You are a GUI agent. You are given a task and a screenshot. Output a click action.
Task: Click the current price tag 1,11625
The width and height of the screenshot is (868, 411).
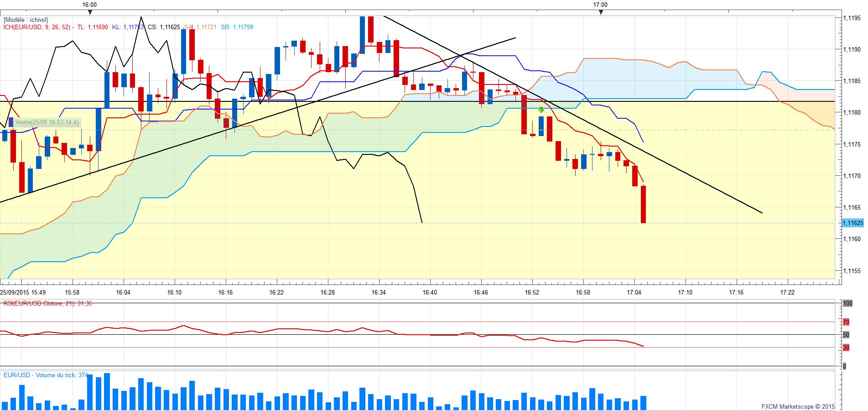[x=852, y=223]
